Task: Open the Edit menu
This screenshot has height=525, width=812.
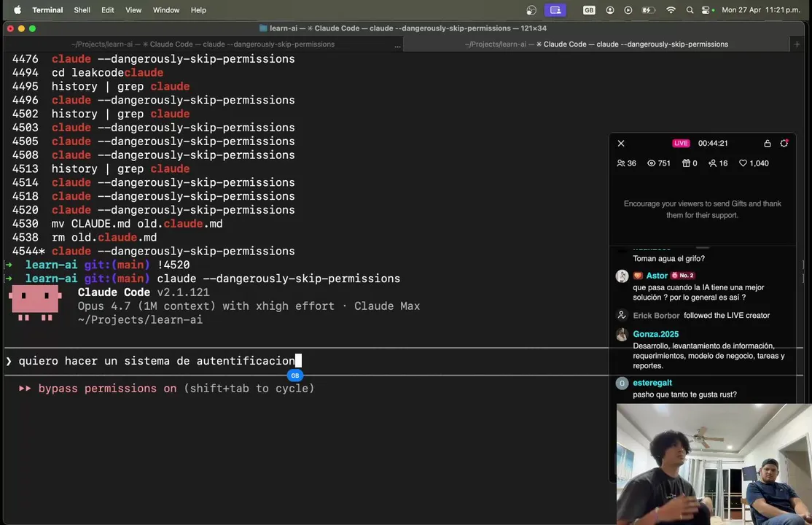Action: (108, 10)
